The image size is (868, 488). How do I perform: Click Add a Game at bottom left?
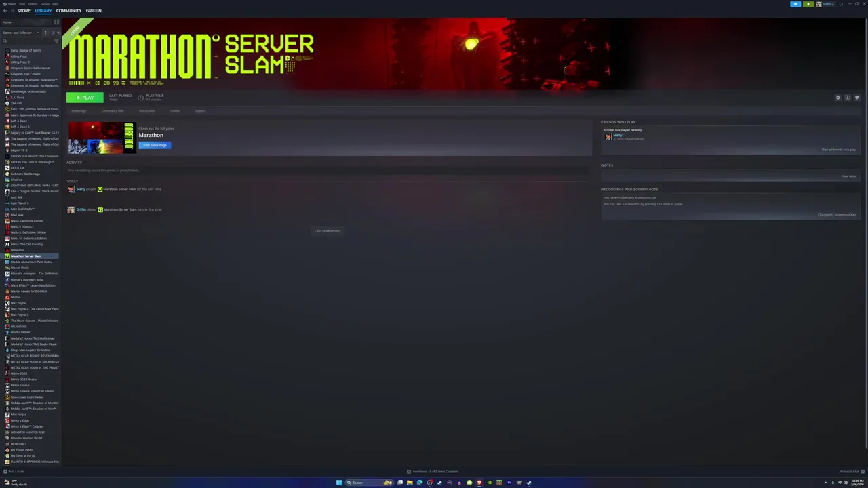pyautogui.click(x=14, y=472)
